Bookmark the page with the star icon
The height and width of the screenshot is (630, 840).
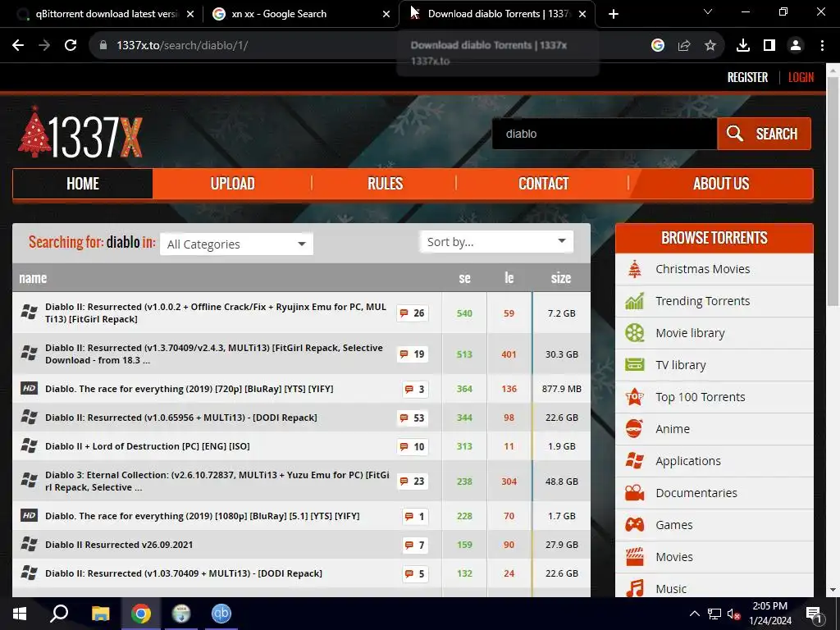(710, 46)
